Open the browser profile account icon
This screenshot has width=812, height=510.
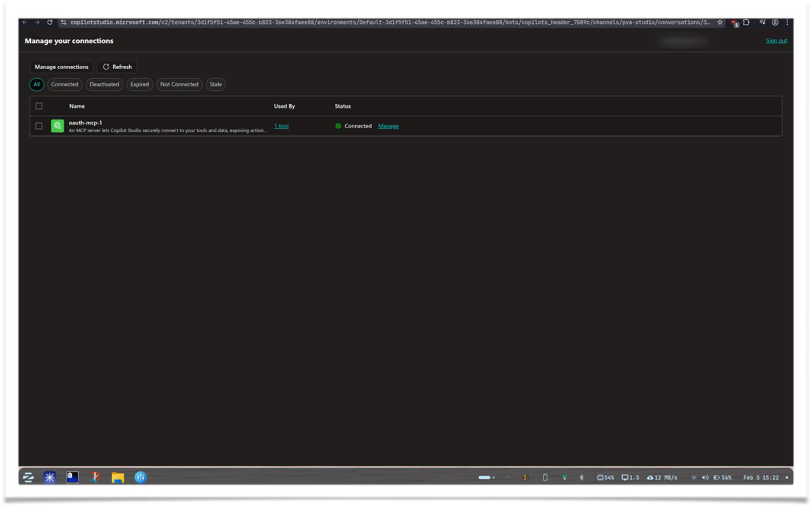coord(775,22)
